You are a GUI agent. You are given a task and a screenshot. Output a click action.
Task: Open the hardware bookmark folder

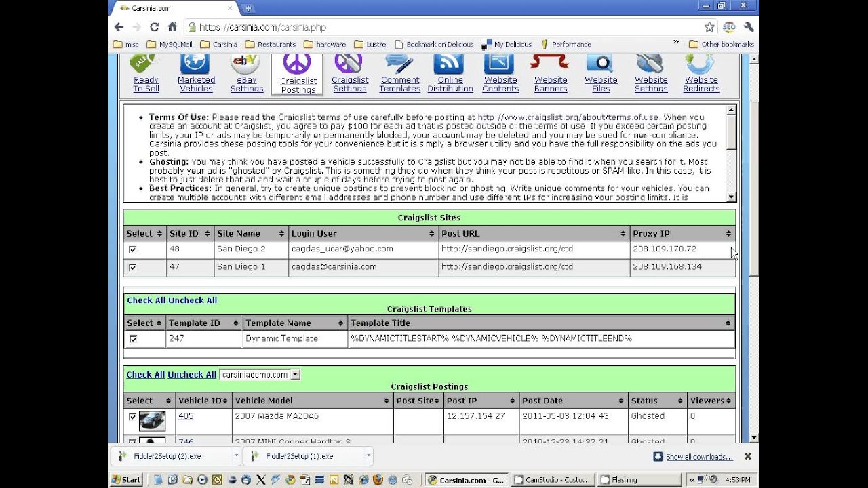point(325,45)
